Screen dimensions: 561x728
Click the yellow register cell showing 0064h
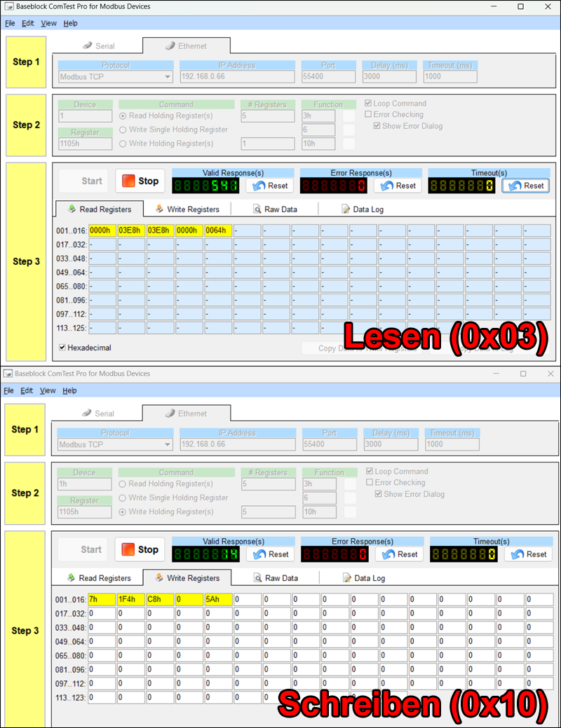[x=217, y=231]
